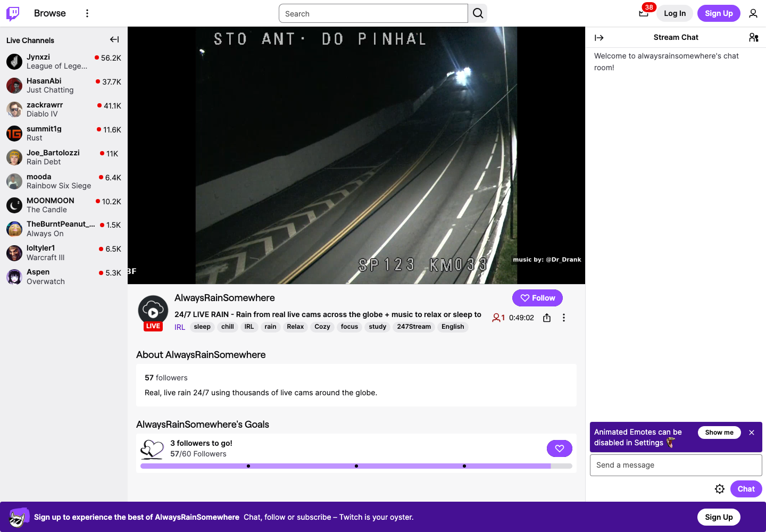
Task: Open chat settings gear icon
Action: point(720,489)
